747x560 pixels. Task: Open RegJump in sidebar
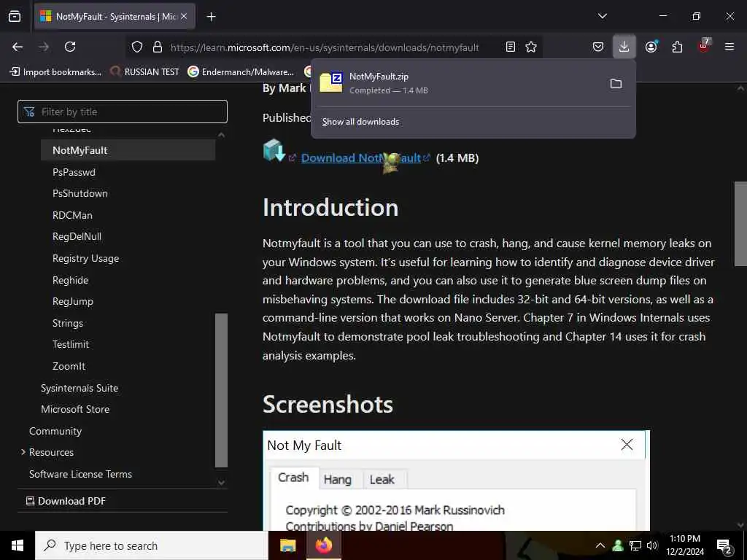[x=73, y=301]
